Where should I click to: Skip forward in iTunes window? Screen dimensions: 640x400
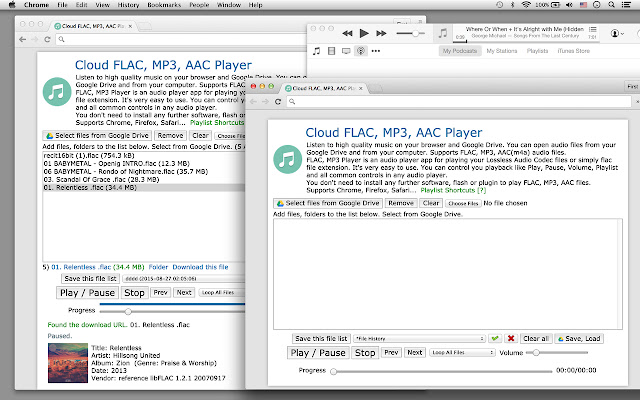point(381,33)
